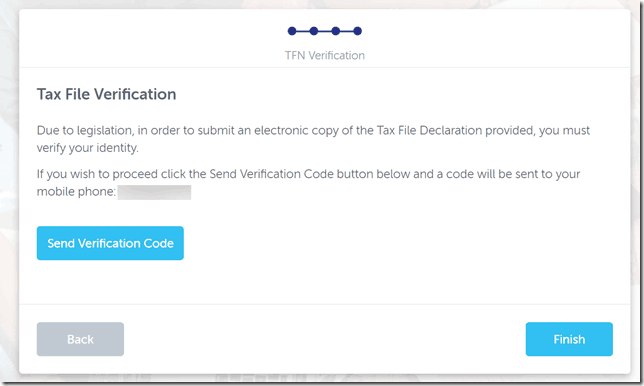Click the 'If you wish to proceed' sentence
The width and height of the screenshot is (644, 386).
point(308,182)
